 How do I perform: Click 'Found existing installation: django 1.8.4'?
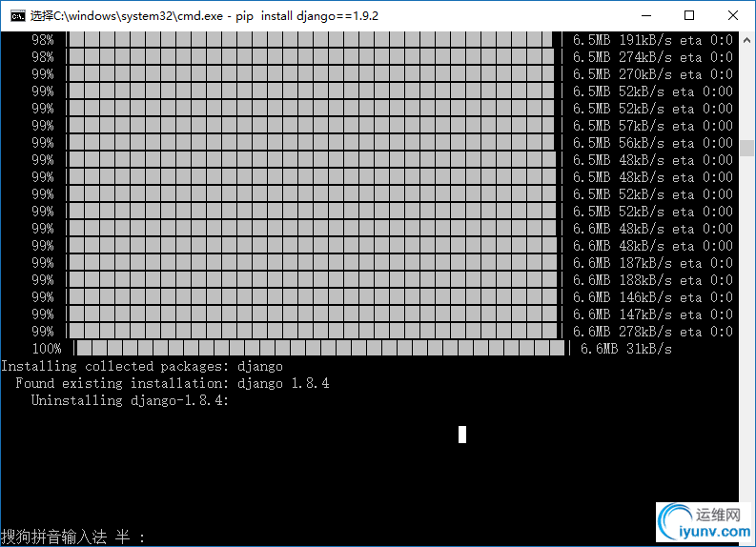click(x=173, y=383)
